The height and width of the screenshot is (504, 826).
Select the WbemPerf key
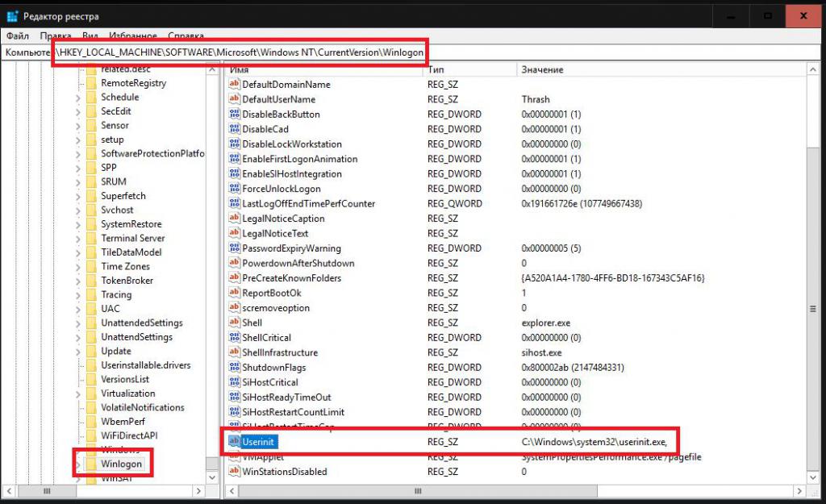pos(123,421)
